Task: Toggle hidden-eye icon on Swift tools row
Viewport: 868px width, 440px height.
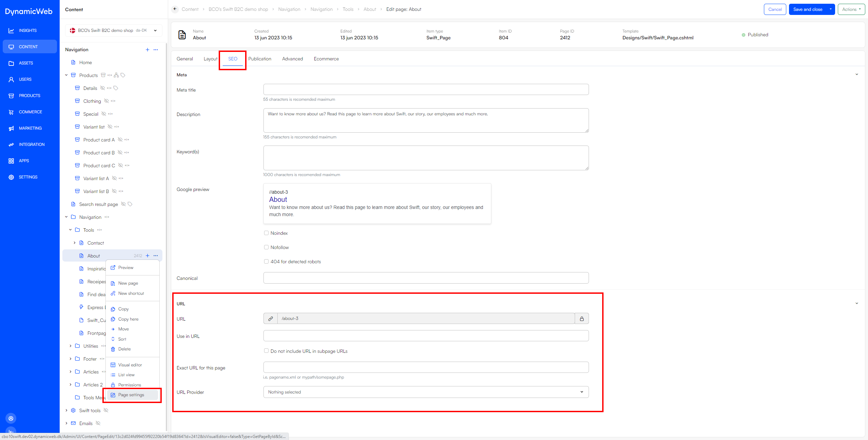Action: pos(106,410)
